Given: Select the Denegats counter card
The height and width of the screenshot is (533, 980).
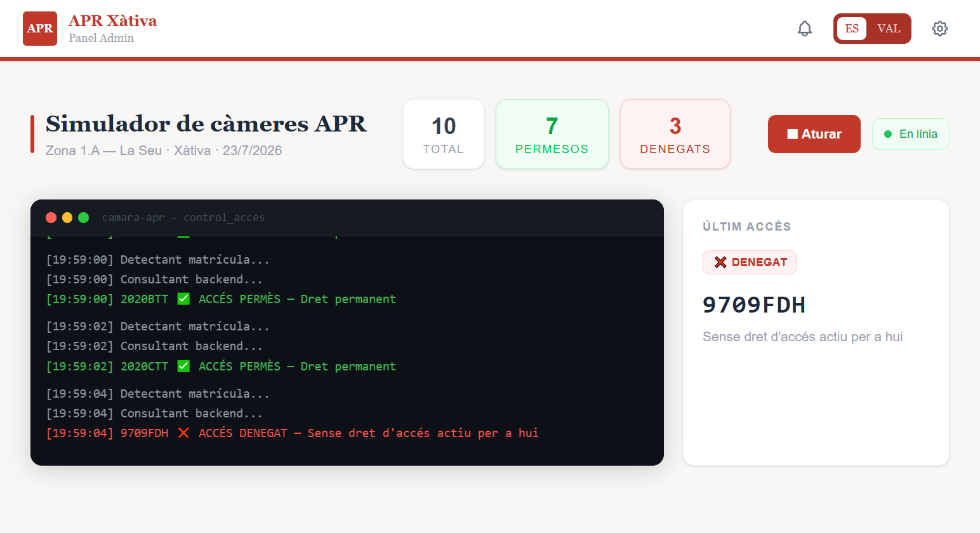Looking at the screenshot, I should click(x=675, y=134).
